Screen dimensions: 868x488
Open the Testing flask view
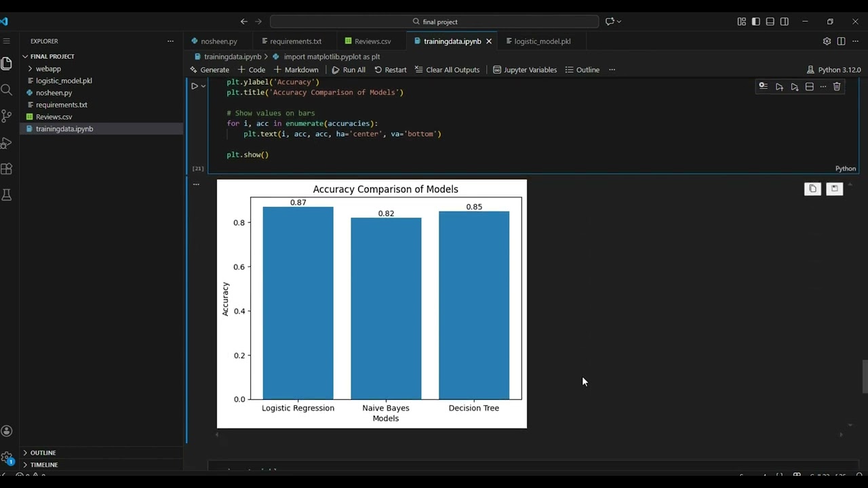(x=7, y=195)
